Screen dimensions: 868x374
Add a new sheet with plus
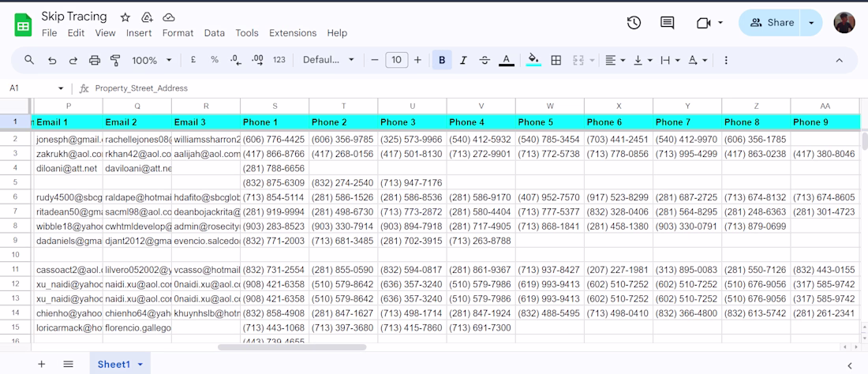point(42,364)
